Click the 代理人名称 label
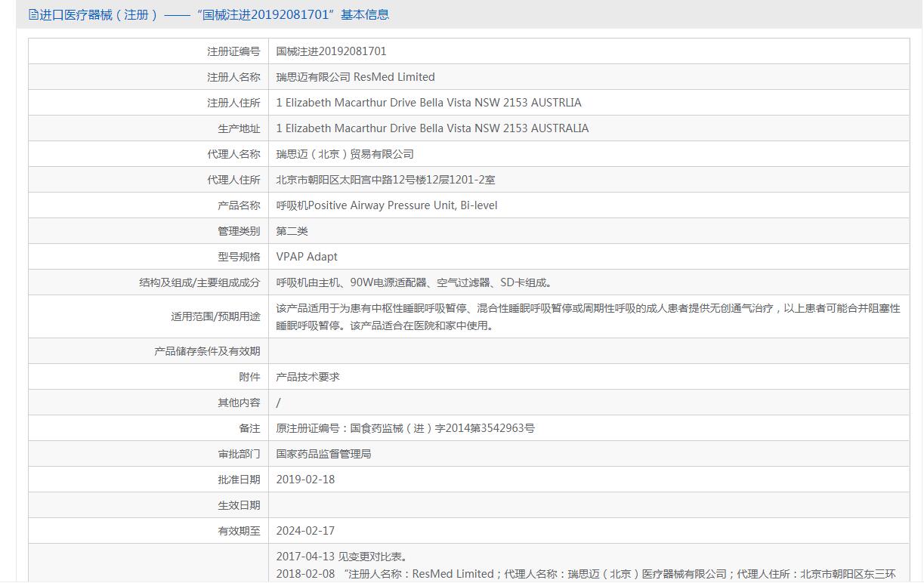The width and height of the screenshot is (924, 583). pyautogui.click(x=233, y=154)
